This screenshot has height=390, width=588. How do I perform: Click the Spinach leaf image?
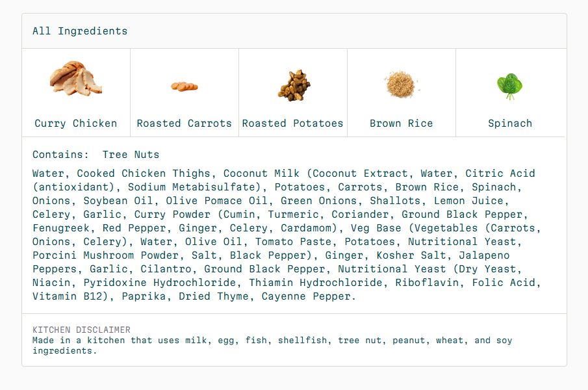[509, 86]
